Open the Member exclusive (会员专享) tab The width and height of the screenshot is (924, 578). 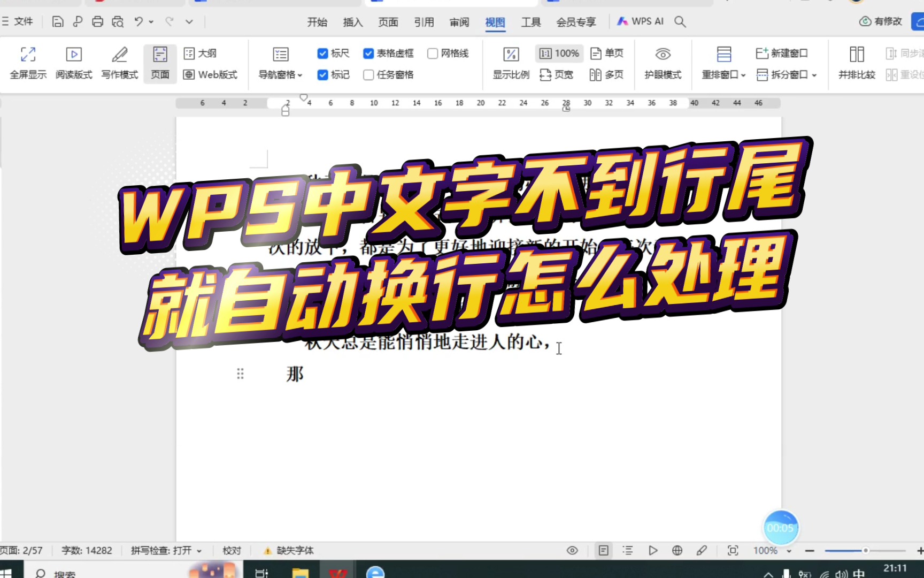point(576,22)
